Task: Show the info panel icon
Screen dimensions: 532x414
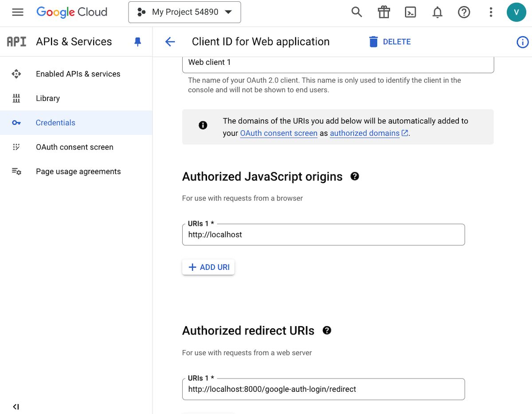Action: click(523, 42)
